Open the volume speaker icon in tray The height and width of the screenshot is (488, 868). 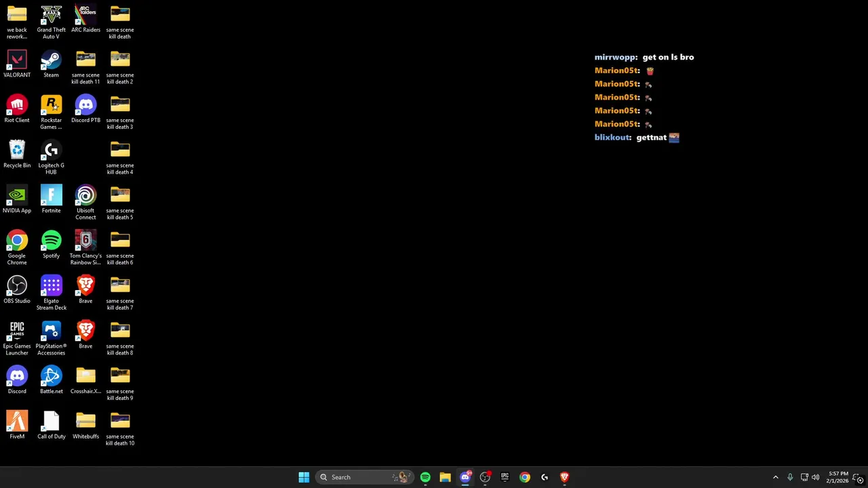pos(816,477)
